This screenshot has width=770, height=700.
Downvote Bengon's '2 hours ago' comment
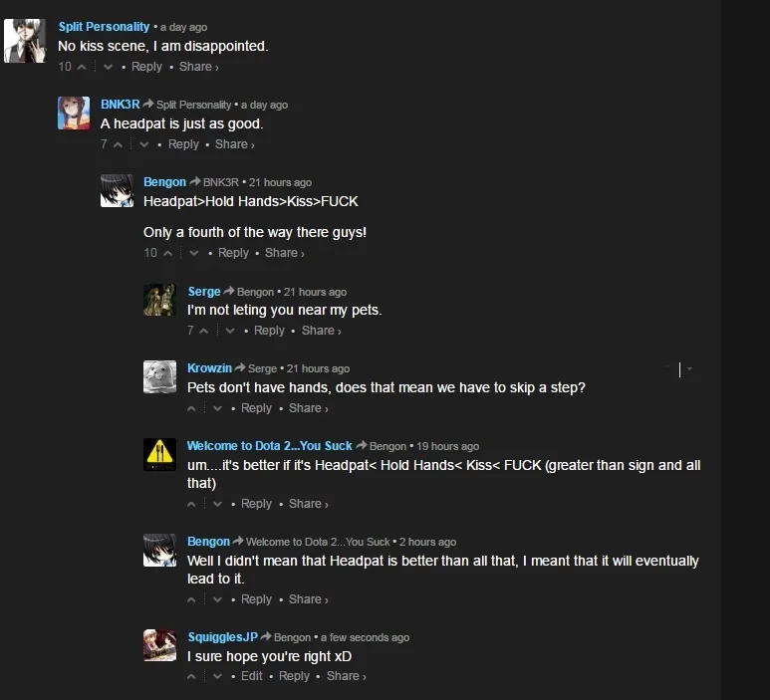click(217, 599)
